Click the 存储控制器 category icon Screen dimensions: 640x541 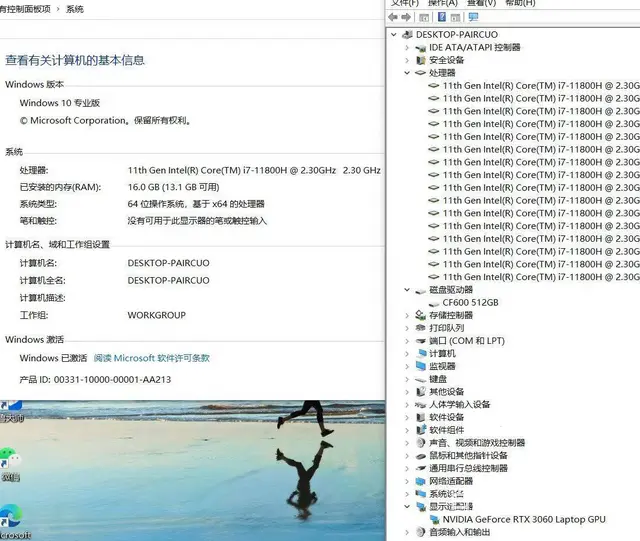[421, 315]
